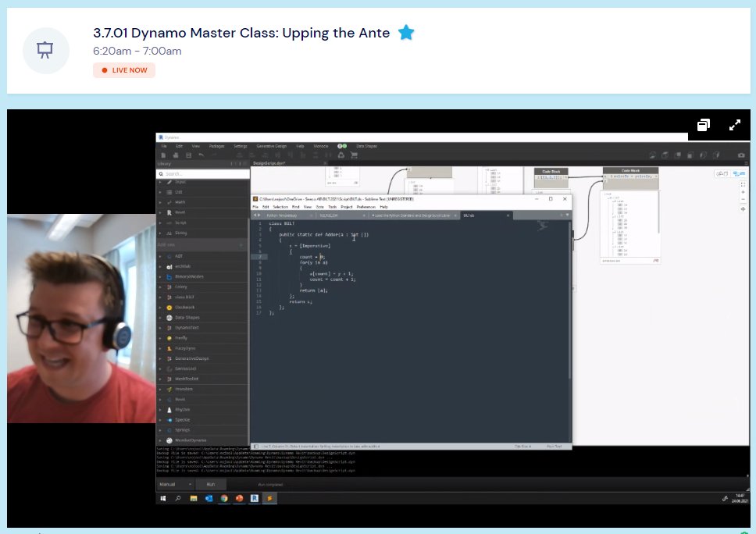Expand the List library category

point(203,192)
